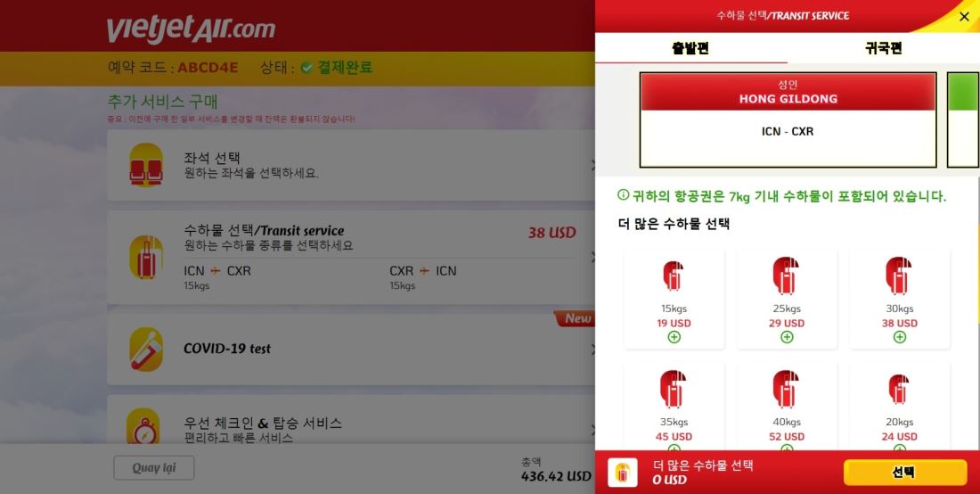Expand the 수하물 선택 row arrow
980x494 pixels.
(592, 257)
